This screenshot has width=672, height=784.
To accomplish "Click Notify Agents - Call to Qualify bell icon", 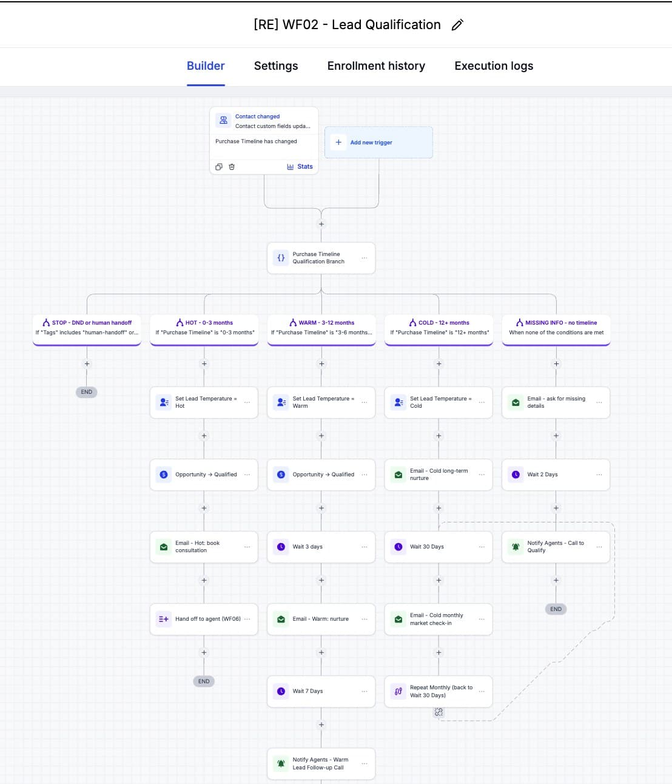I will coord(516,547).
